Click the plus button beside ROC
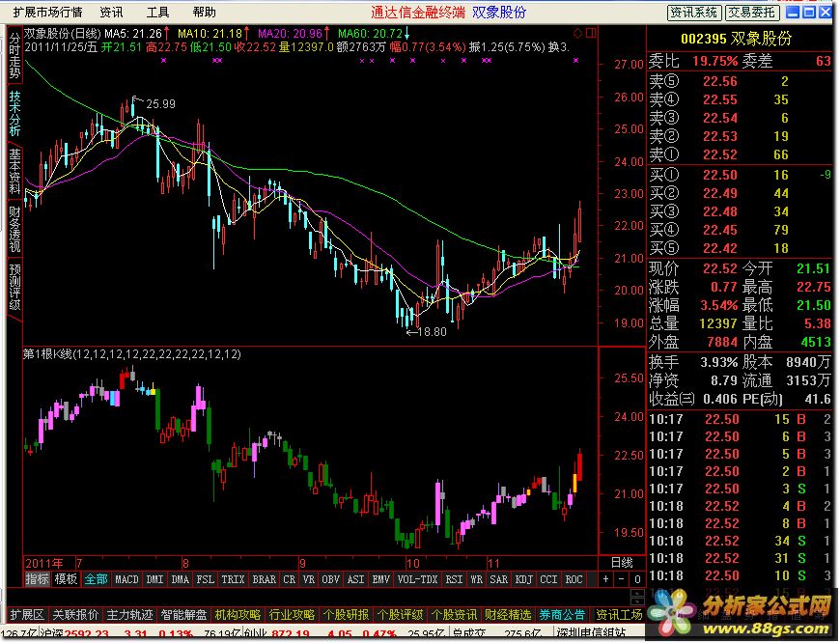 [x=606, y=579]
